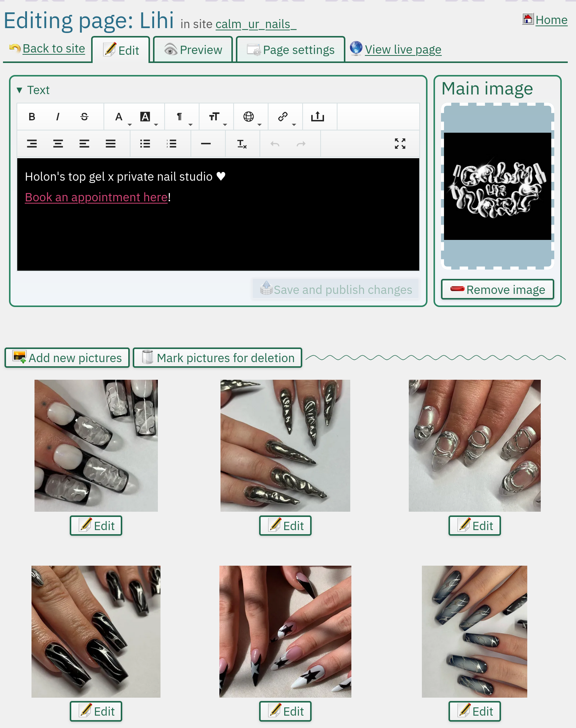Insert a bulleted list
Screen dimensions: 576x728
coord(145,144)
